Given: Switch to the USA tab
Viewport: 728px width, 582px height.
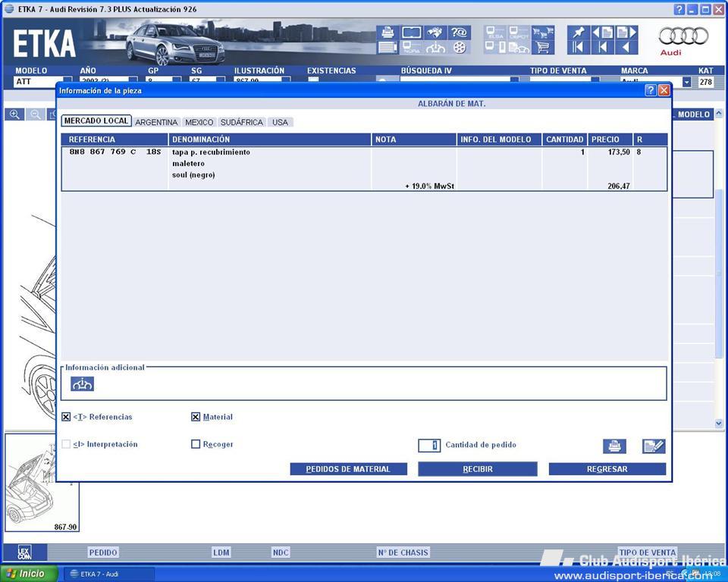Looking at the screenshot, I should click(x=280, y=122).
